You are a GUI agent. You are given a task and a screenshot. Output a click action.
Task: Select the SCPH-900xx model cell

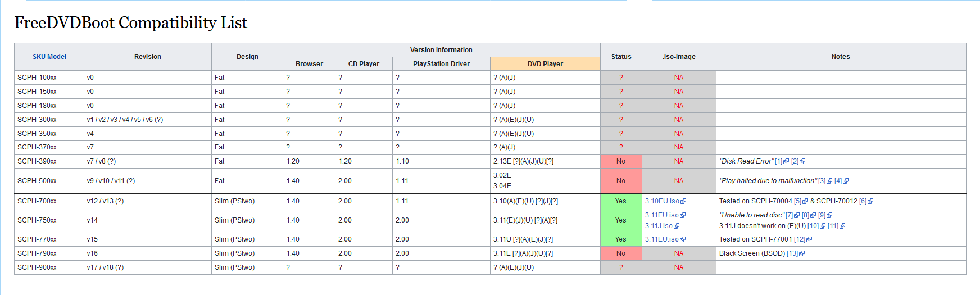pos(49,267)
